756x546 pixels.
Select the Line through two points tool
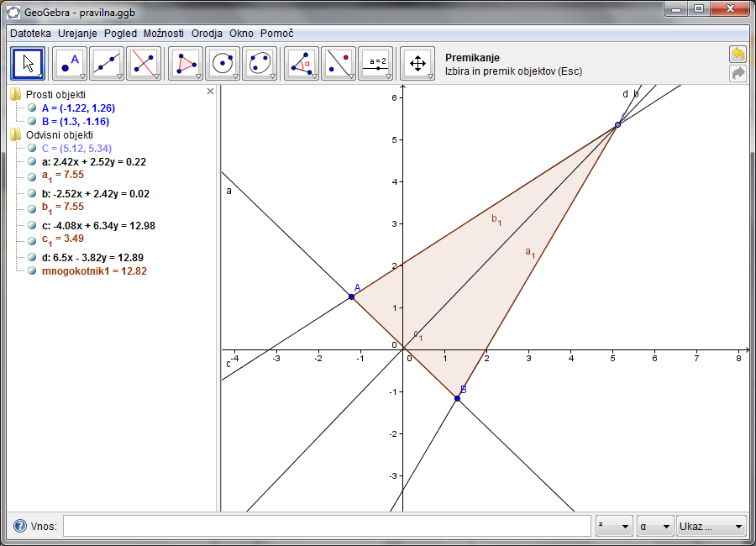pyautogui.click(x=107, y=63)
